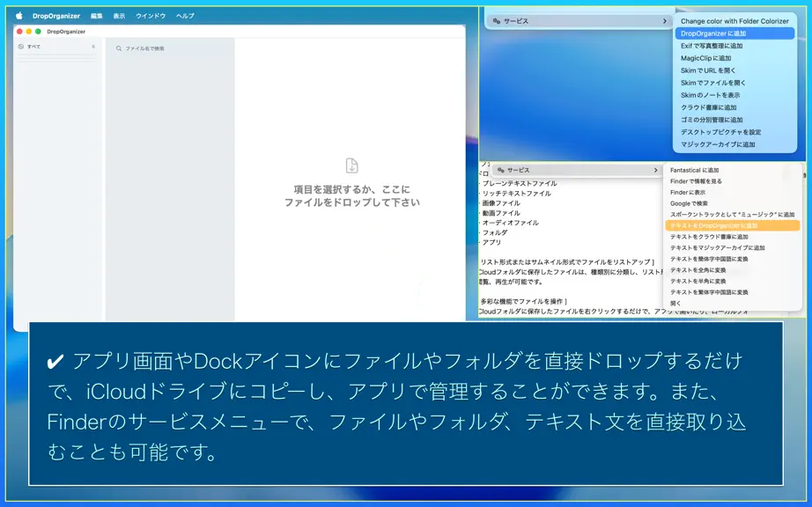812x507 pixels.
Task: Click the 閲覧、再生が可能です text line
Action: (x=511, y=282)
